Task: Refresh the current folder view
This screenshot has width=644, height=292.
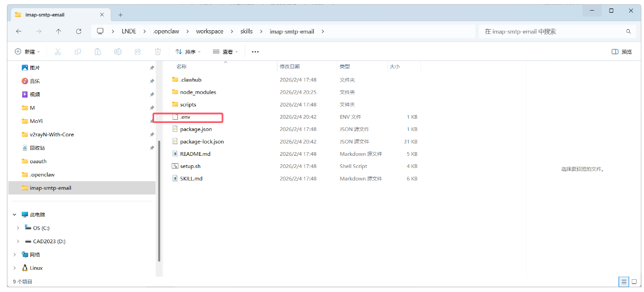Action: coord(78,31)
